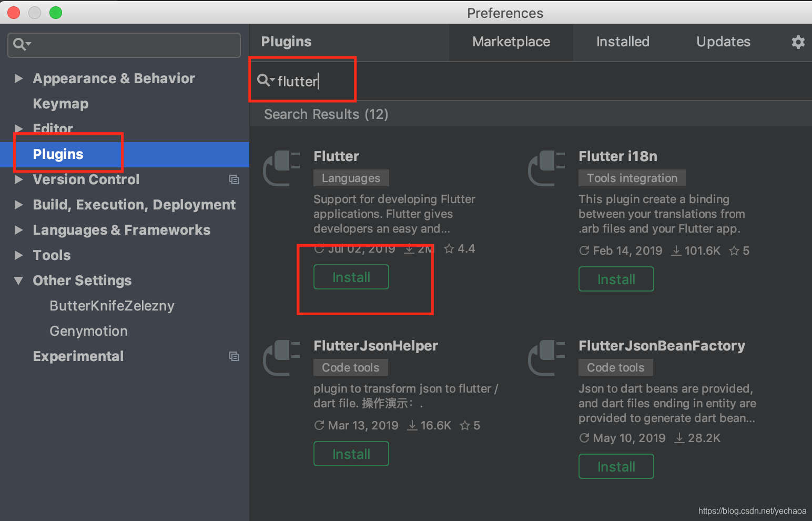Click FlutterJsonHelper Mar 13, 2019 date
The image size is (812, 521).
(356, 425)
